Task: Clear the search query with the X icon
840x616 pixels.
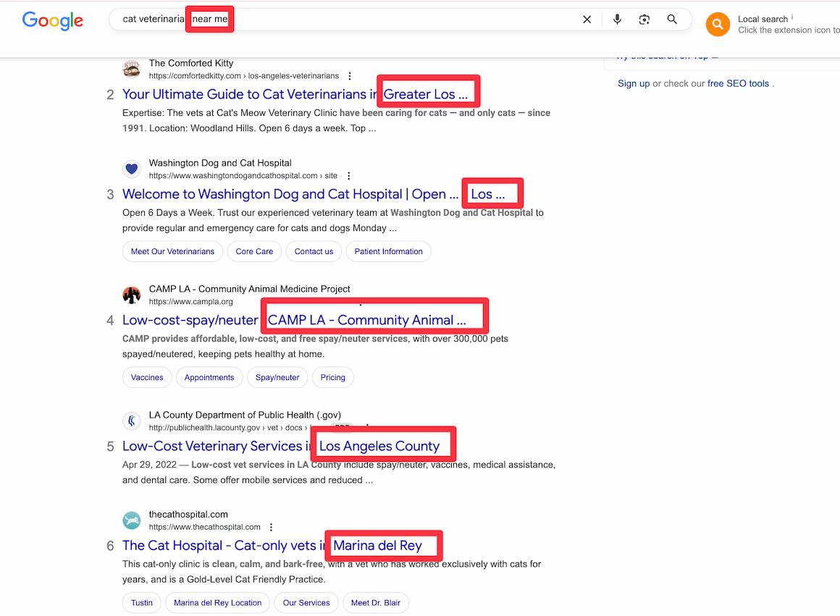Action: [587, 20]
